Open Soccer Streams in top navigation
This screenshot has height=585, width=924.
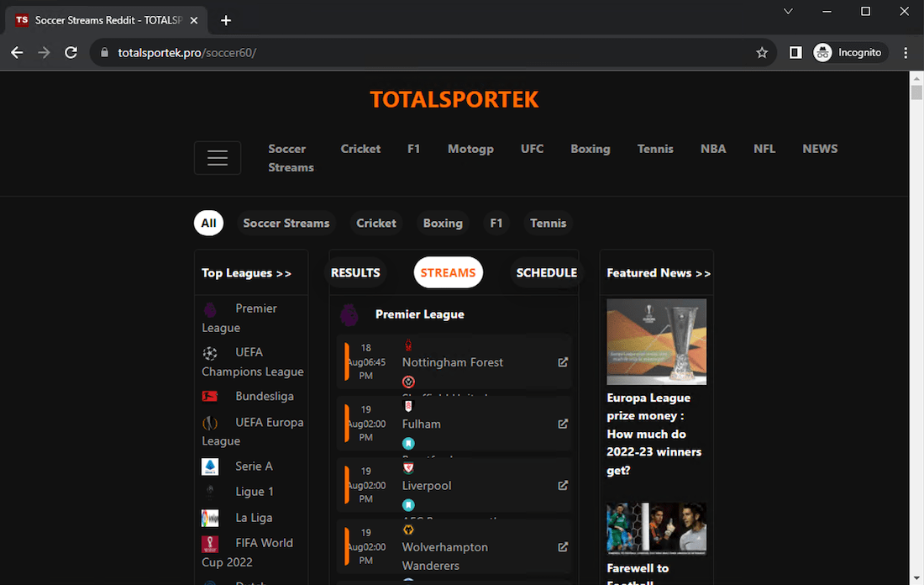coord(291,158)
